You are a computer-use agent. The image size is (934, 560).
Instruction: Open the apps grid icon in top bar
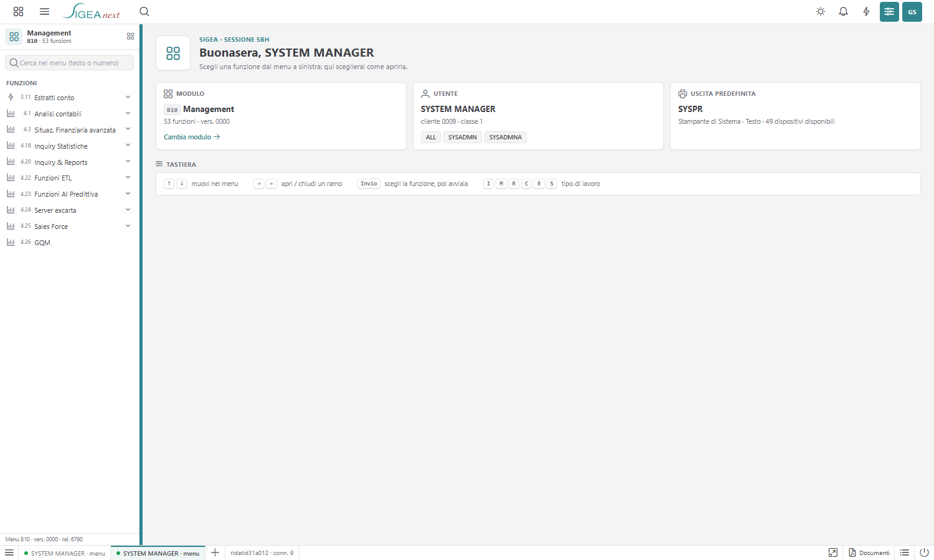(x=18, y=12)
